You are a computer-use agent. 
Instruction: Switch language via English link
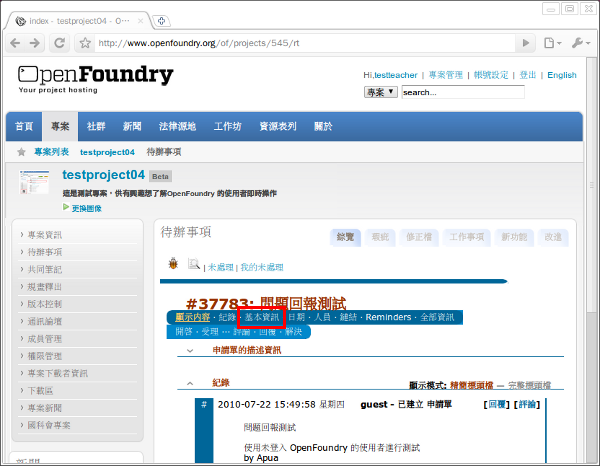pos(562,75)
